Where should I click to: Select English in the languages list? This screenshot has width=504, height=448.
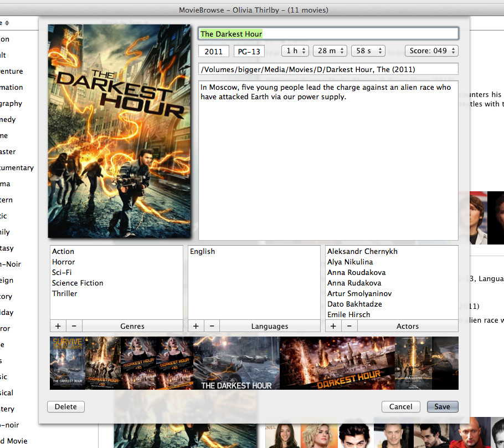(203, 251)
